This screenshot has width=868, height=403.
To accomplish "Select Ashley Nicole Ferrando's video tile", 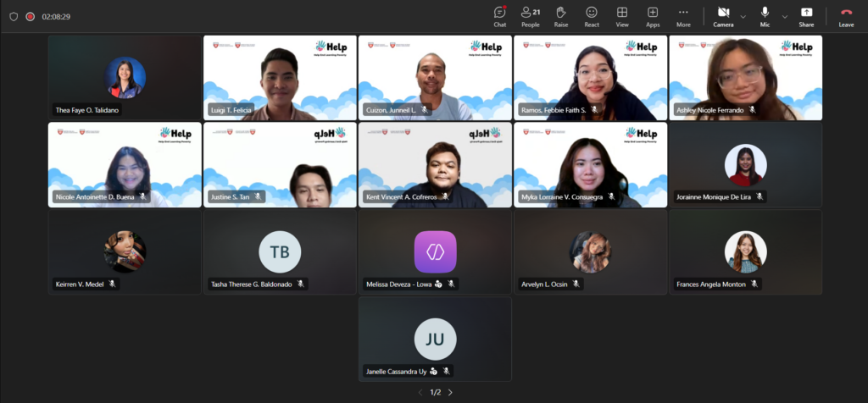I will pos(746,78).
